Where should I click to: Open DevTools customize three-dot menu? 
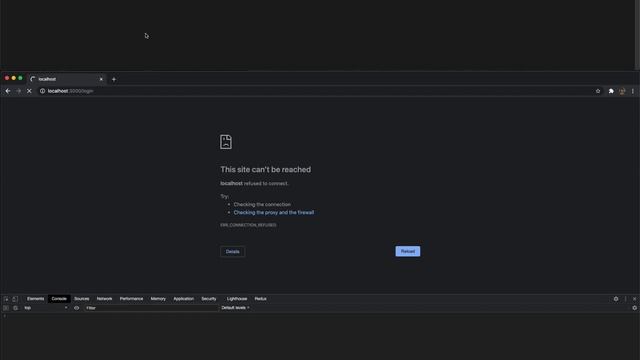tap(625, 299)
